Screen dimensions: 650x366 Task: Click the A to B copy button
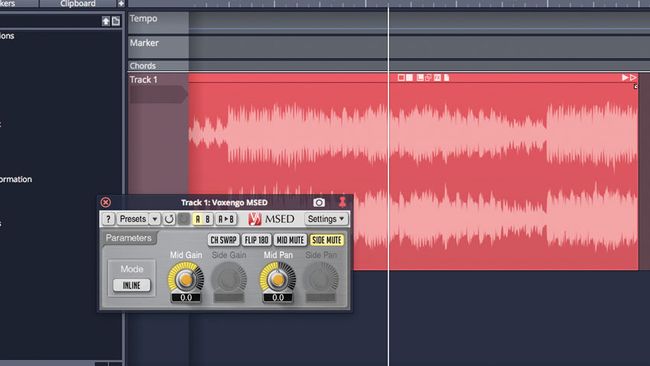click(226, 219)
